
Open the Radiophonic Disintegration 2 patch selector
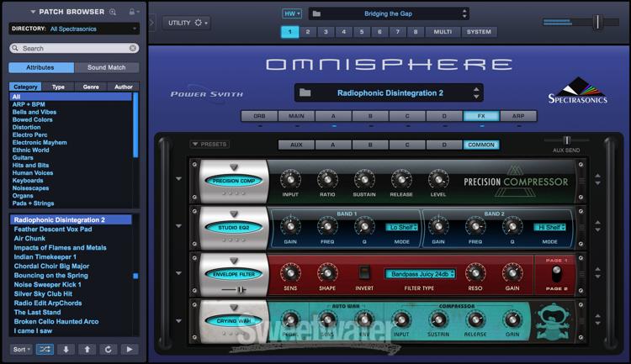coord(389,93)
